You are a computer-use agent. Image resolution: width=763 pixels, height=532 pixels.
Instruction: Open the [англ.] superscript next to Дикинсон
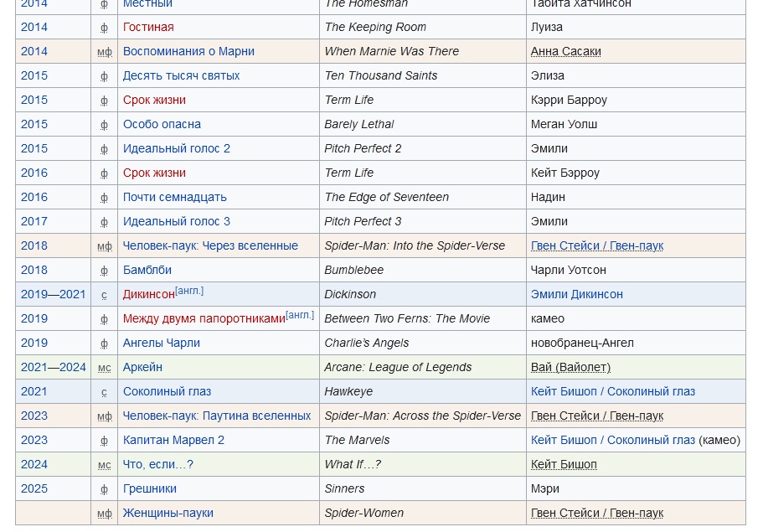click(189, 291)
